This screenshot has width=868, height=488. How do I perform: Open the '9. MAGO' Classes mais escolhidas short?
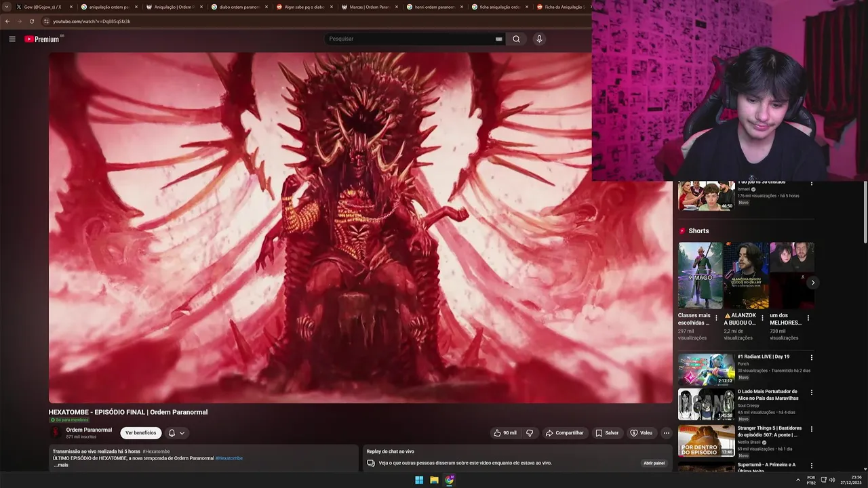(x=700, y=276)
